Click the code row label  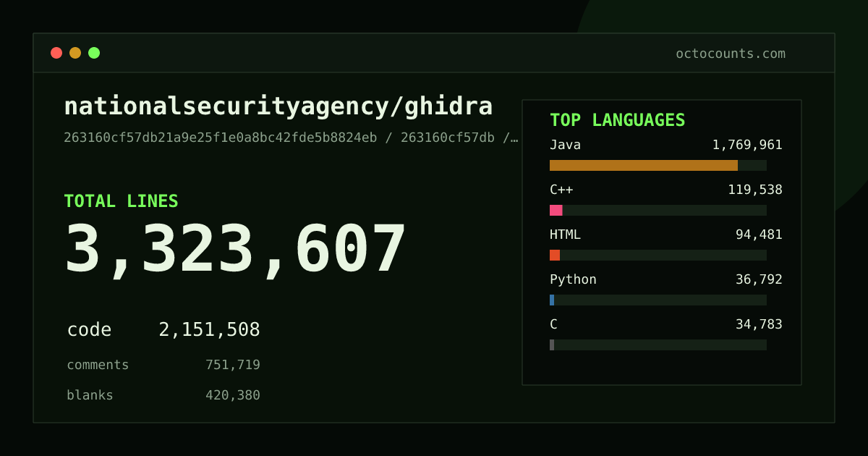89,330
